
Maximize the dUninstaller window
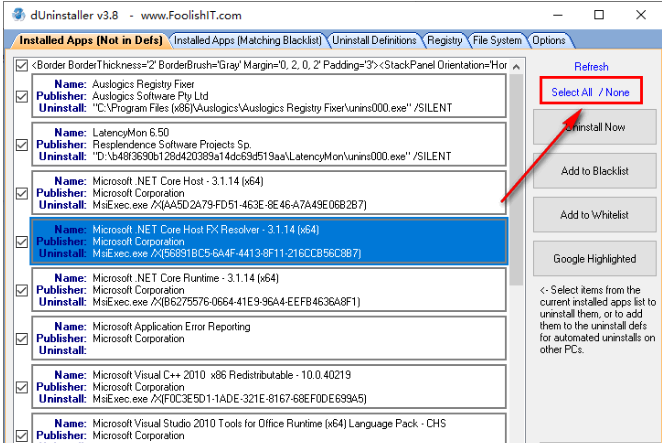(599, 15)
